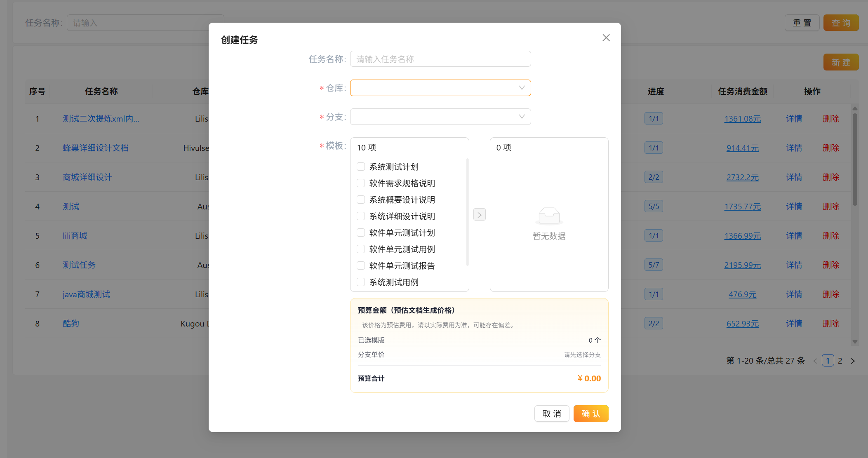This screenshot has width=868, height=458.
Task: Switch to page 2 of results
Action: 840,361
